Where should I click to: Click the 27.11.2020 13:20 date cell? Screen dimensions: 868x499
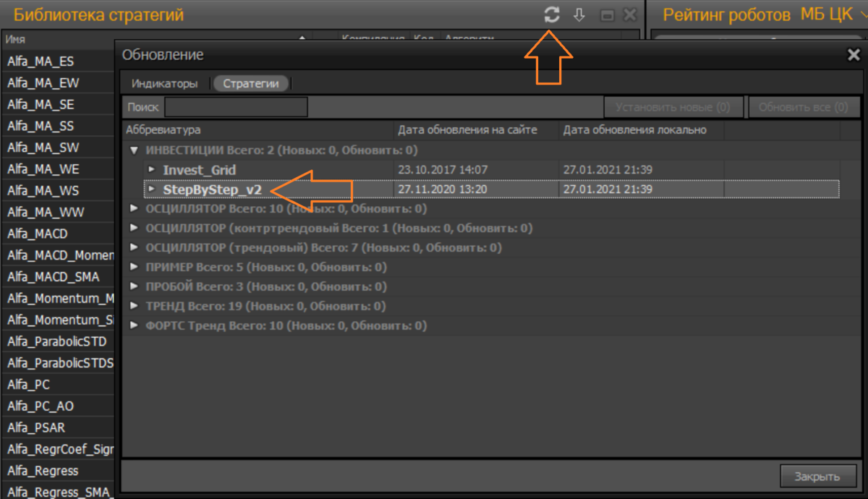[x=443, y=189]
